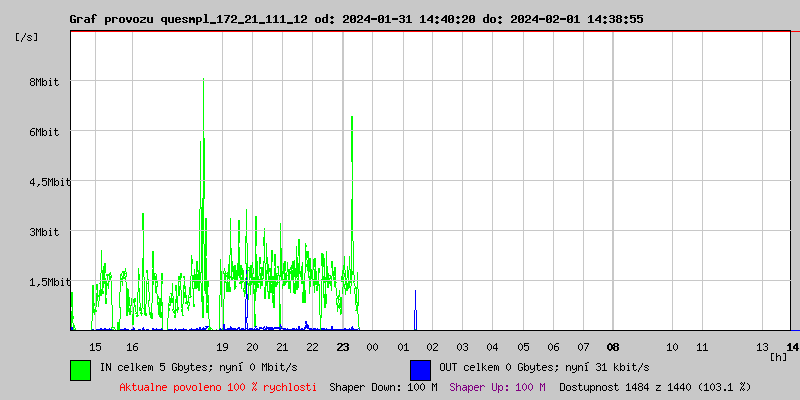Click the blue OUT legend swatch
Screen dimensions: 800x400
pos(420,369)
